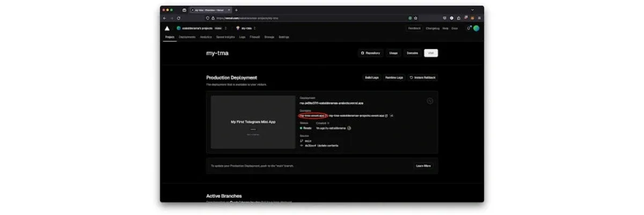Open a new browser tab with plus
Screen dimensions: 644x215
236,10
